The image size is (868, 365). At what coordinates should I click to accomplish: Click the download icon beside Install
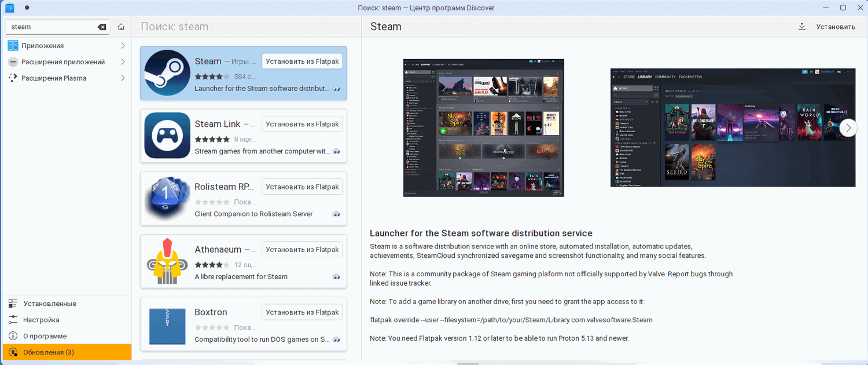(x=802, y=27)
